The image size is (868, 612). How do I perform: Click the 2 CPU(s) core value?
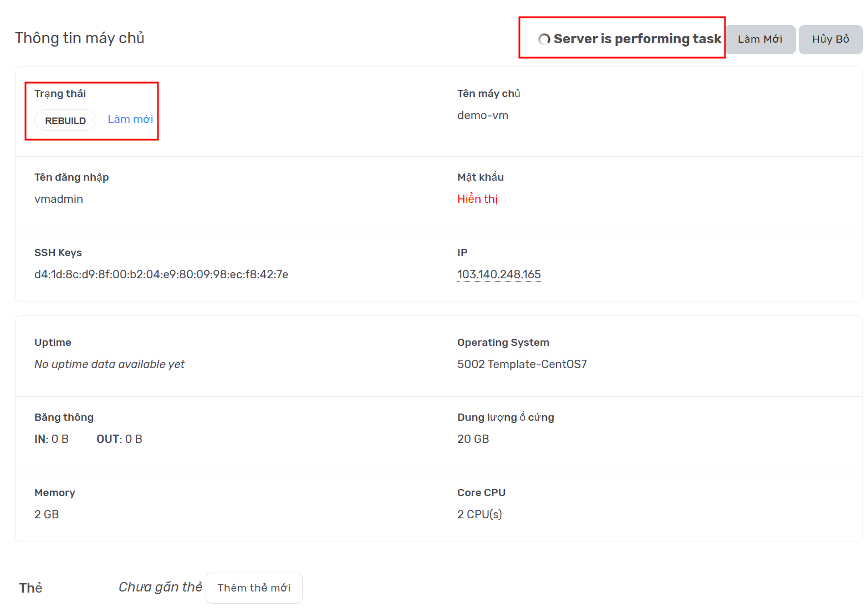click(x=479, y=514)
